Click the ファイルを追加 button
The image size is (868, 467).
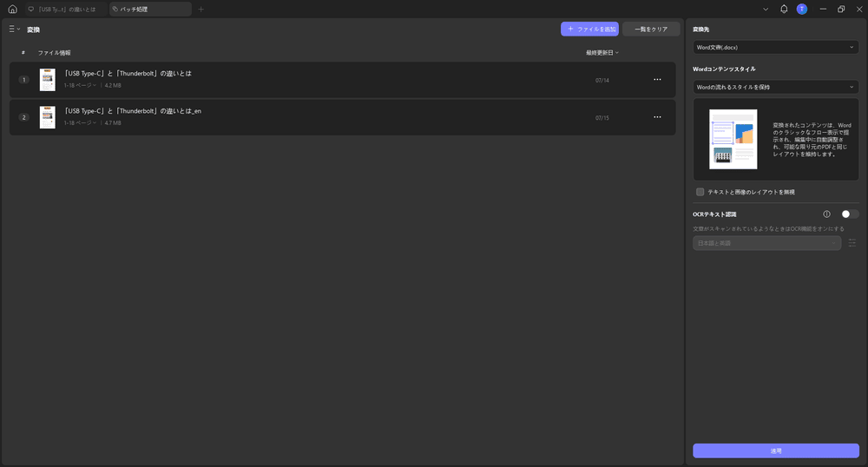589,29
